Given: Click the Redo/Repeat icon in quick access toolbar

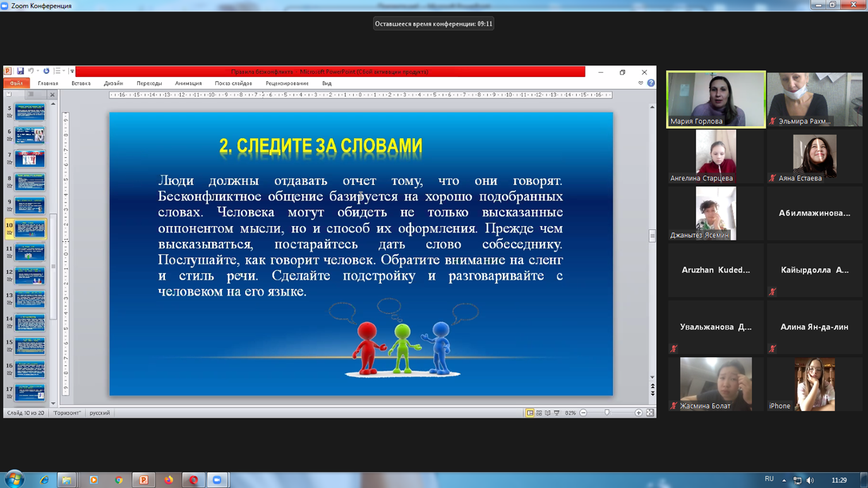Looking at the screenshot, I should 46,71.
